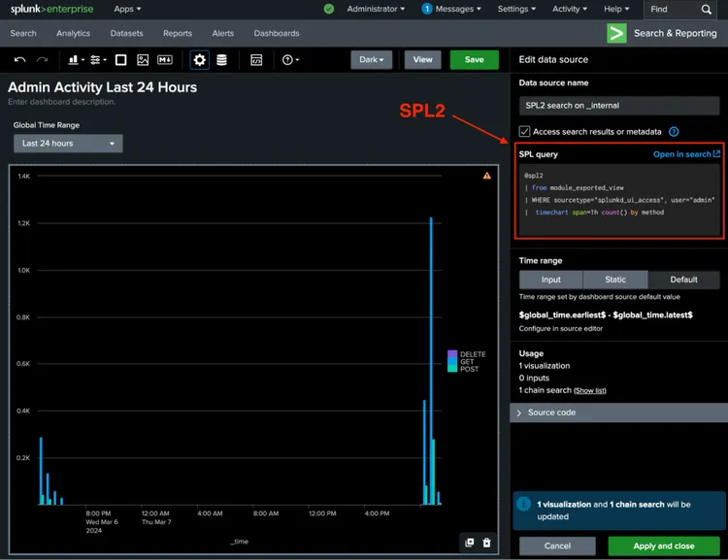Image resolution: width=728 pixels, height=560 pixels.
Task: Click the undo arrow in toolbar
Action: pos(19,60)
